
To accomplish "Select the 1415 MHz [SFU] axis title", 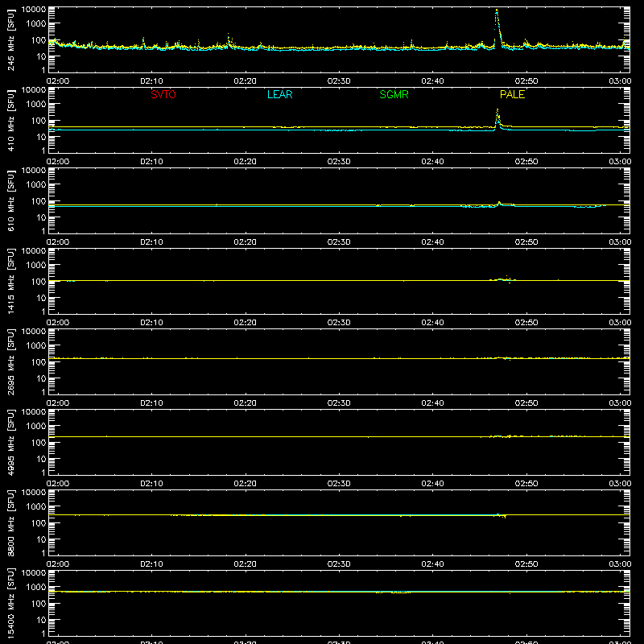I will point(10,282).
